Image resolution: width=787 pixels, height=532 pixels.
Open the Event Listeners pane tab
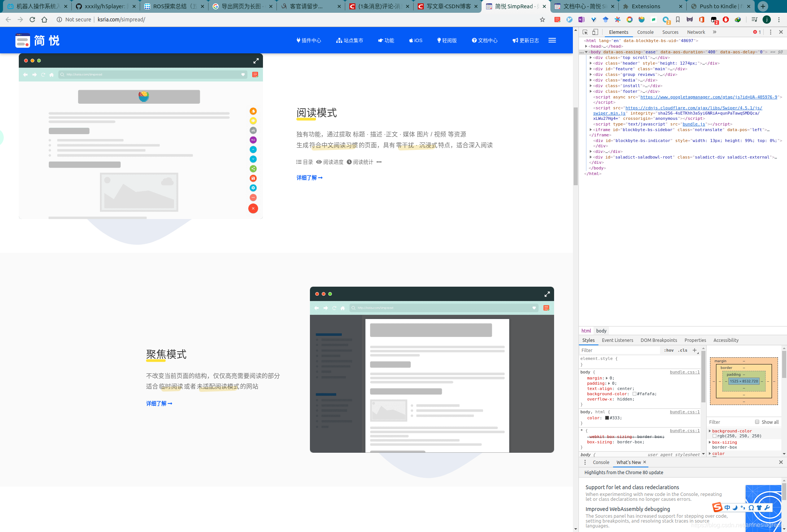pos(617,340)
